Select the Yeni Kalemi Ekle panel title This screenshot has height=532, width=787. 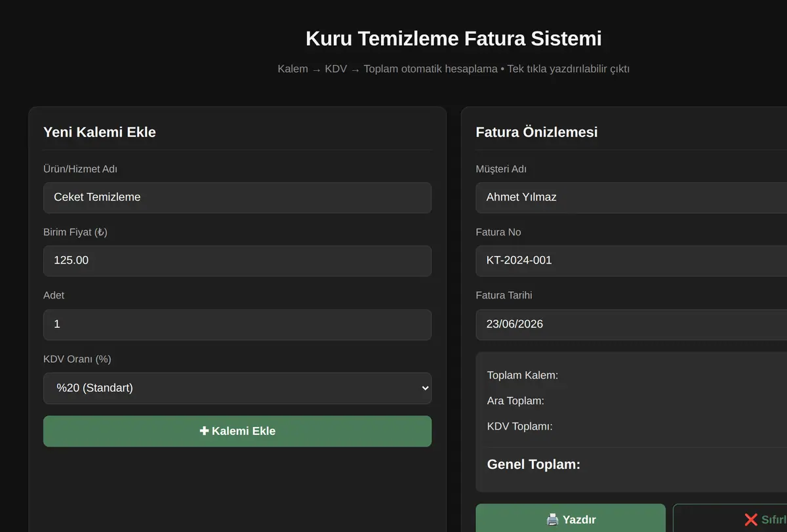coord(100,132)
